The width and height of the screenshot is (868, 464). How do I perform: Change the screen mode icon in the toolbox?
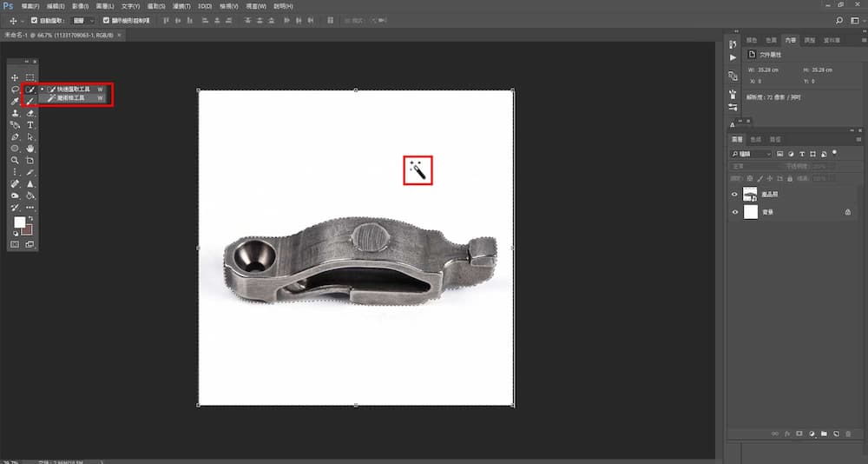pyautogui.click(x=30, y=244)
